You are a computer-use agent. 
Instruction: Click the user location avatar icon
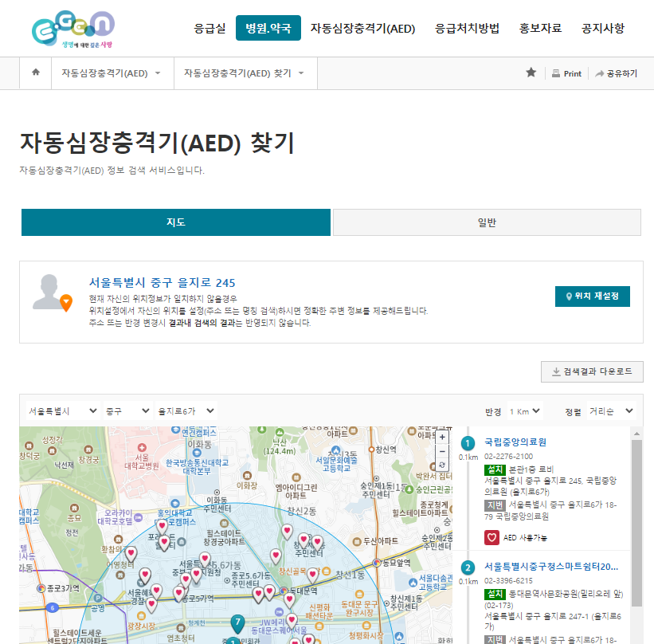point(52,293)
